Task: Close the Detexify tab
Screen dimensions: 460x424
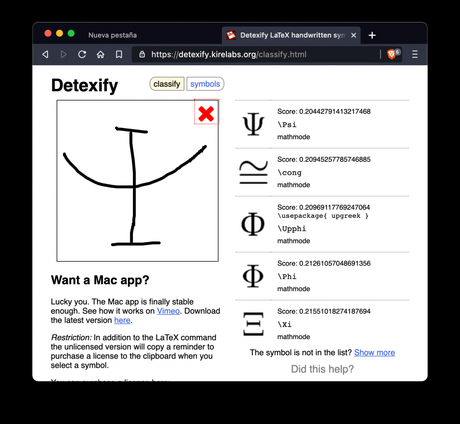Action: pyautogui.click(x=354, y=35)
